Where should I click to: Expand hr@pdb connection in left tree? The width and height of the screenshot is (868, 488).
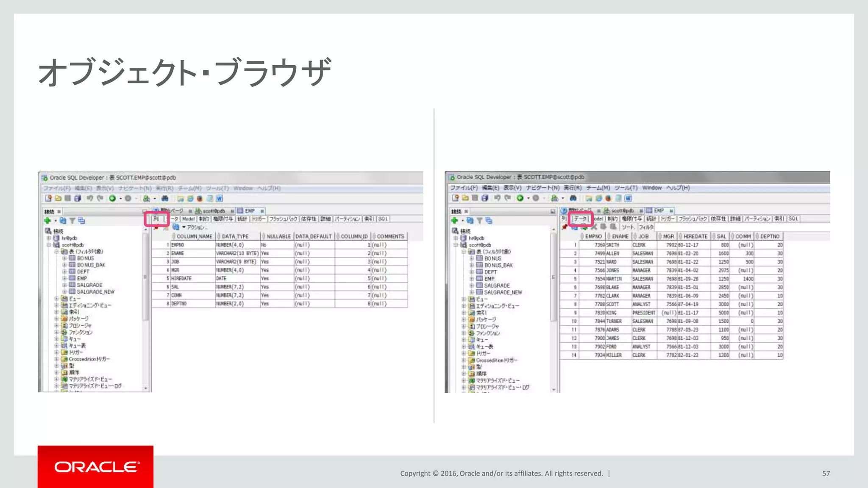49,238
